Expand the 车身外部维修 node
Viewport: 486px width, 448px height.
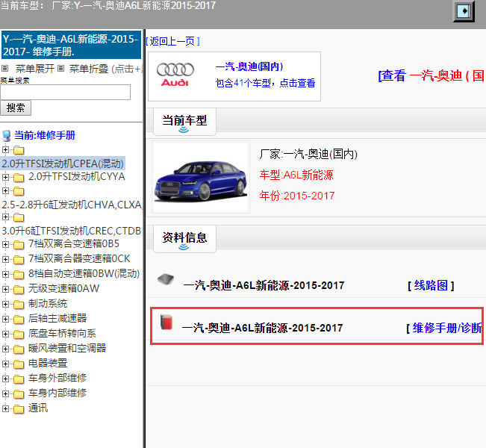point(5,379)
